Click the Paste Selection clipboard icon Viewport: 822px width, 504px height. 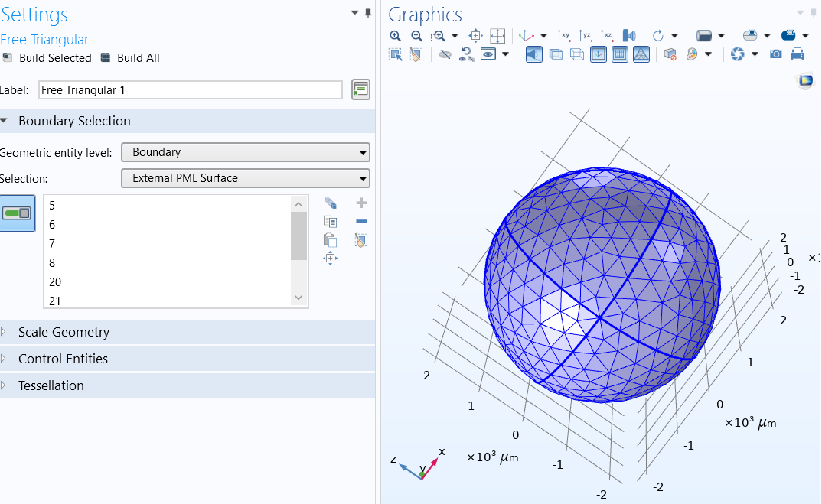click(x=331, y=240)
